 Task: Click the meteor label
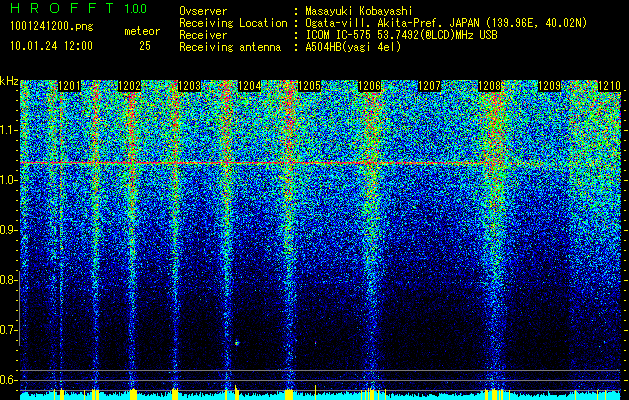click(142, 31)
